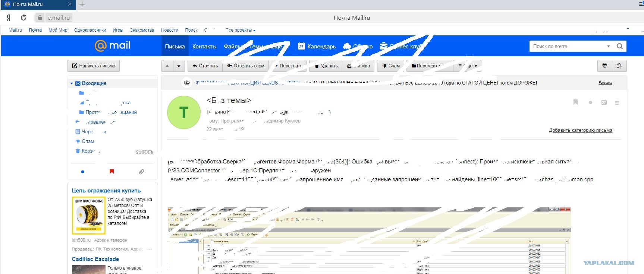Flag this letter with the bookmark icon
The width and height of the screenshot is (644, 274).
(x=575, y=102)
